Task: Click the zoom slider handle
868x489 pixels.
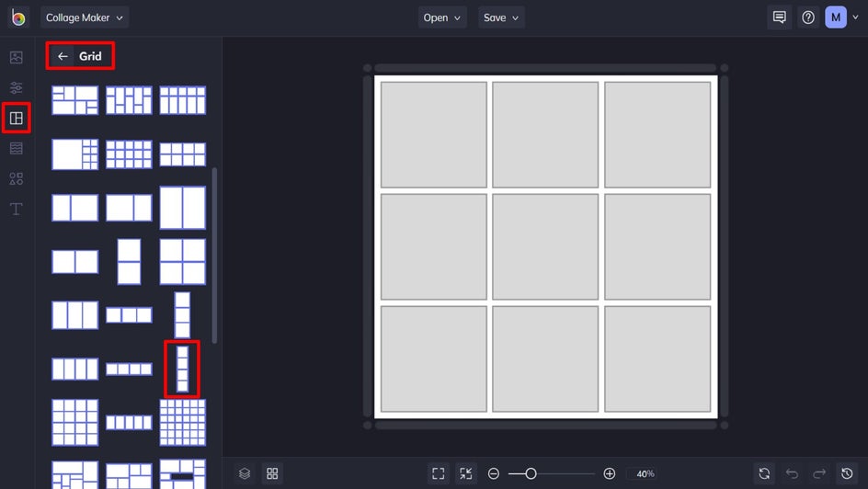Action: point(531,473)
